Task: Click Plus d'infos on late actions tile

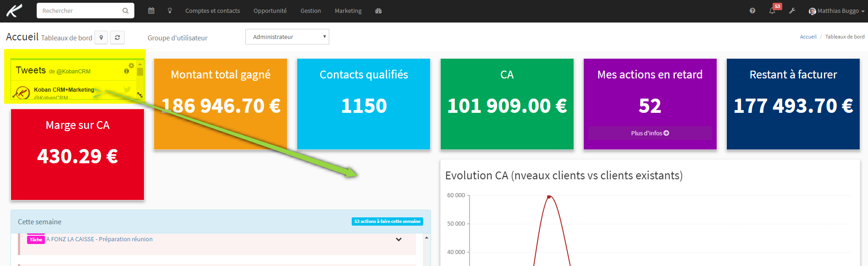Action: pos(650,133)
